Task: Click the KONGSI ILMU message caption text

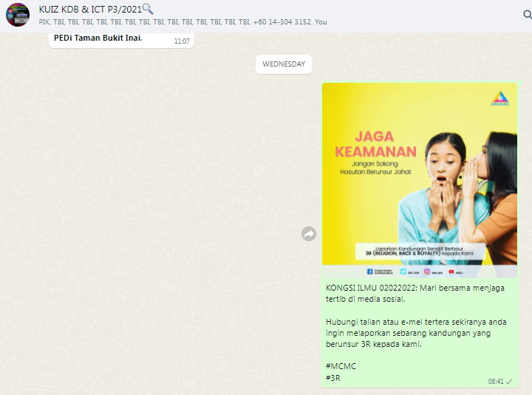Action: coord(415,294)
